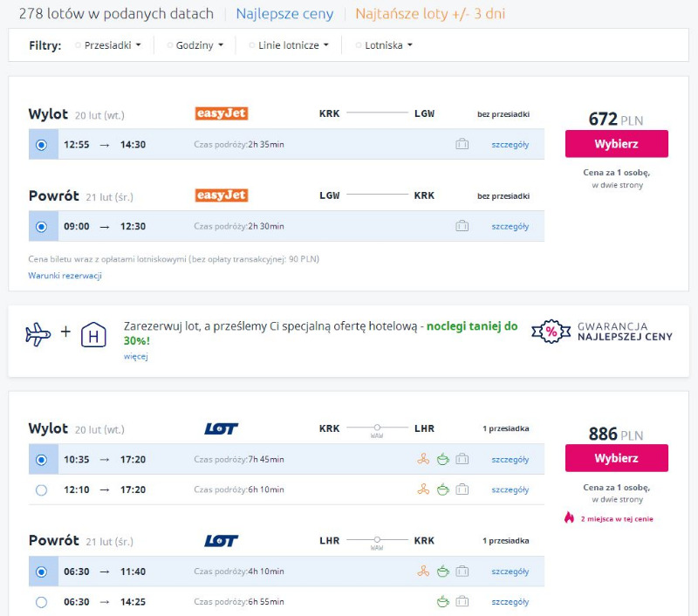Switch to Najtańsze loty +/- 3 dni tab
This screenshot has width=698, height=616.
pos(429,14)
